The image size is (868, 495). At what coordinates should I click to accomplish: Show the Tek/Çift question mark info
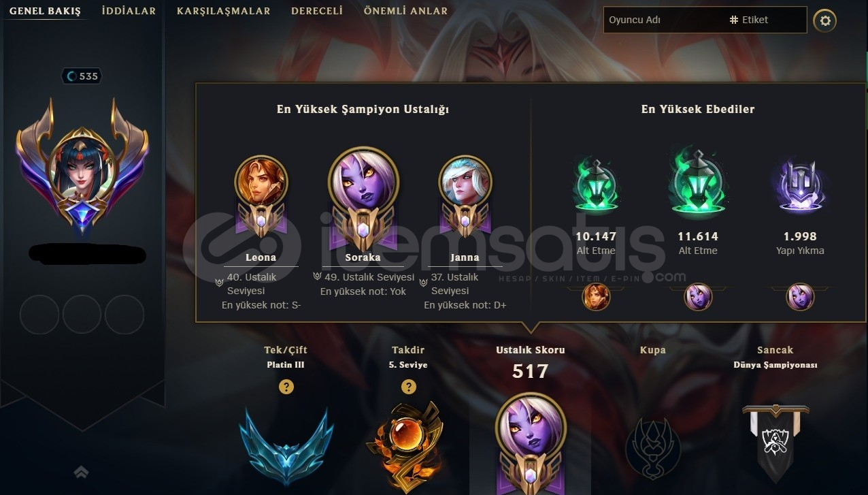point(286,387)
